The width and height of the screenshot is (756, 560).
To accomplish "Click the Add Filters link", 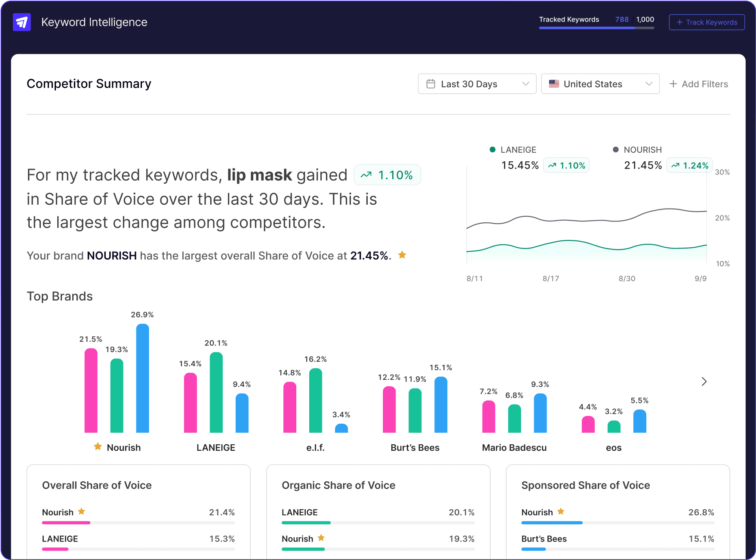I will coord(704,84).
